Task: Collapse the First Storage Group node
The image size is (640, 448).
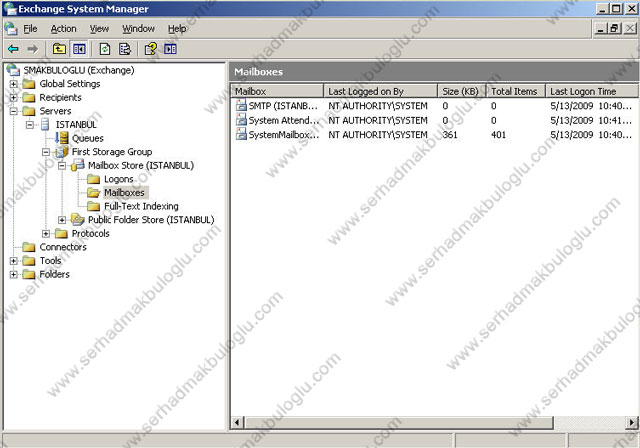Action: 46,152
